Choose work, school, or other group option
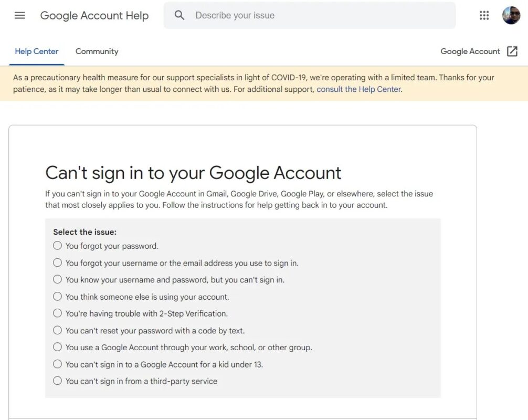Viewport: 528px width, 420px height. coord(57,347)
